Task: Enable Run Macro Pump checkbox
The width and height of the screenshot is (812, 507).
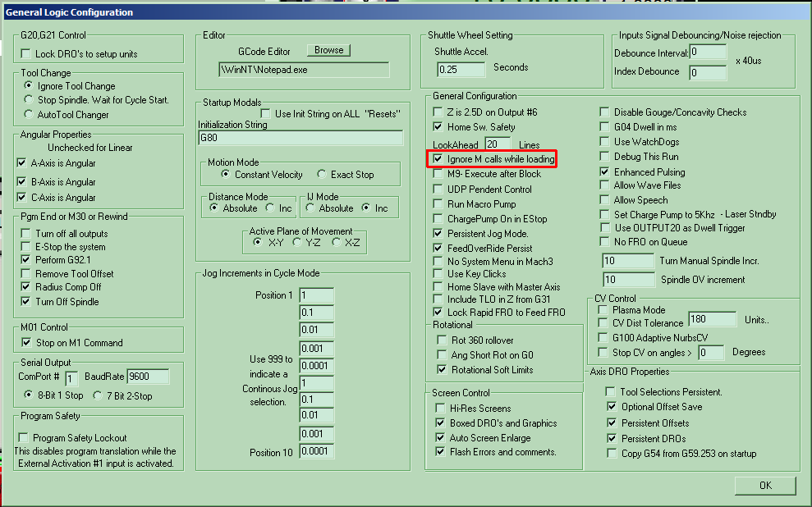Action: pos(438,204)
